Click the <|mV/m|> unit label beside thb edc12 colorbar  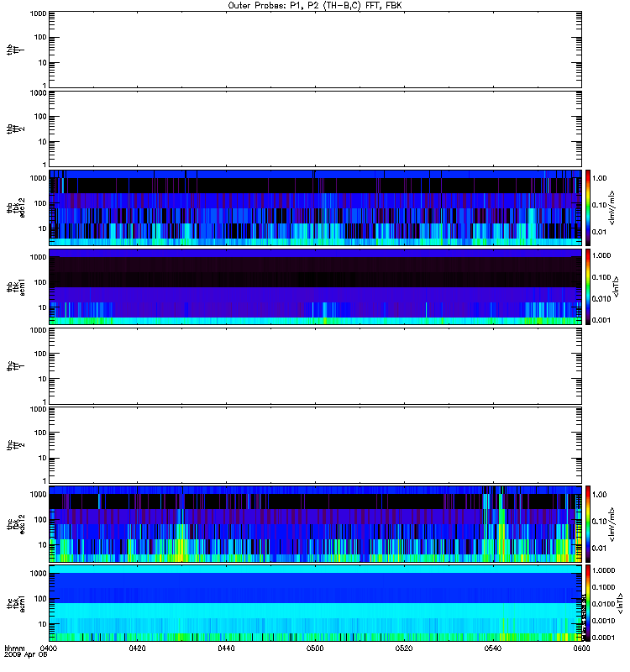pyautogui.click(x=612, y=207)
